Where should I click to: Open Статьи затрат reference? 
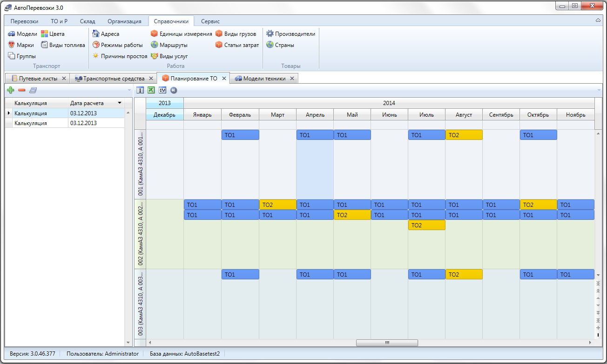(x=237, y=45)
